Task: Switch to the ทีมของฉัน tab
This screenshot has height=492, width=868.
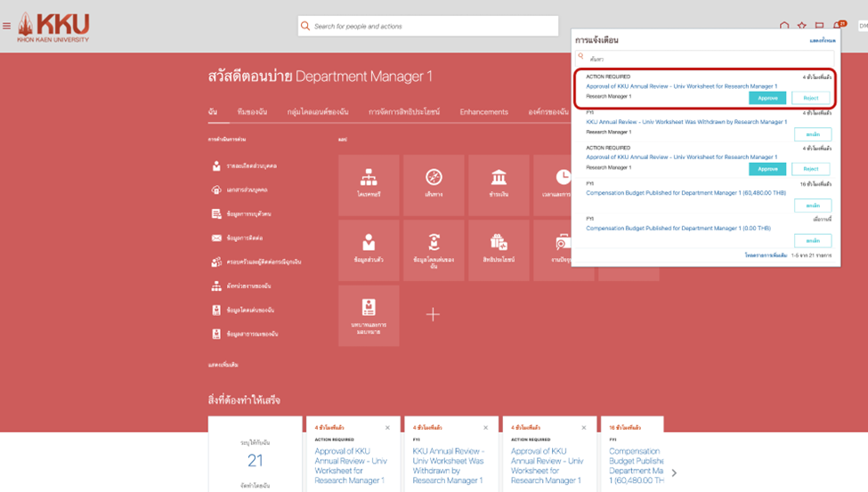Action: coord(252,112)
